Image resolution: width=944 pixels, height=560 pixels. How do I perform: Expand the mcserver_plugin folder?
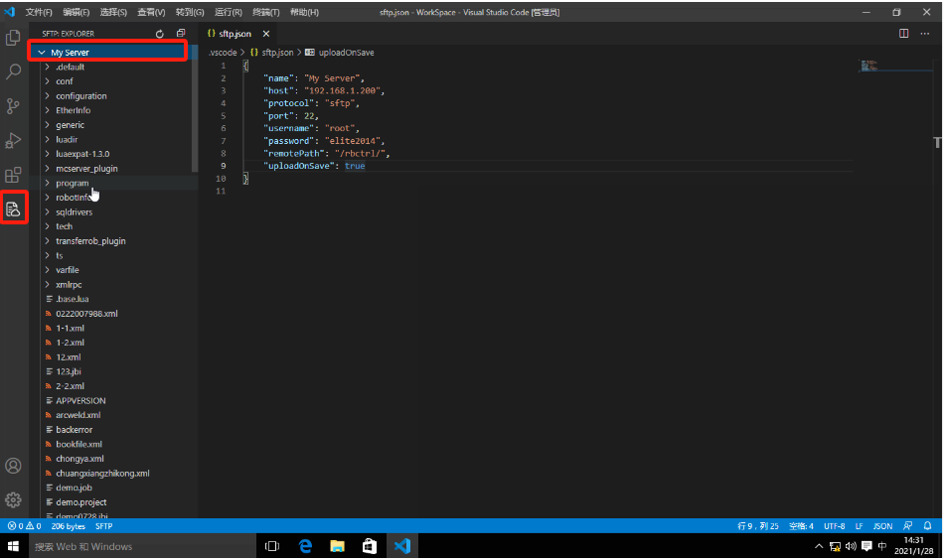tap(86, 169)
